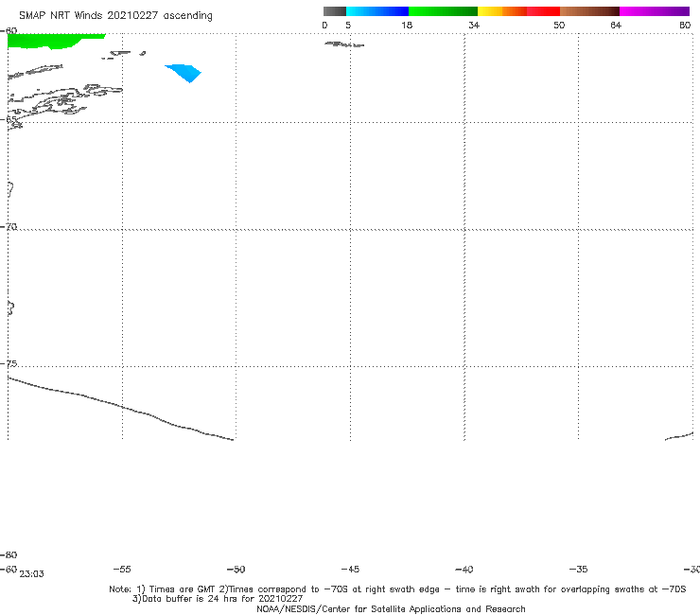Image resolution: width=700 pixels, height=615 pixels.
Task: Click the '34' label under the color scale
Action: tap(474, 25)
